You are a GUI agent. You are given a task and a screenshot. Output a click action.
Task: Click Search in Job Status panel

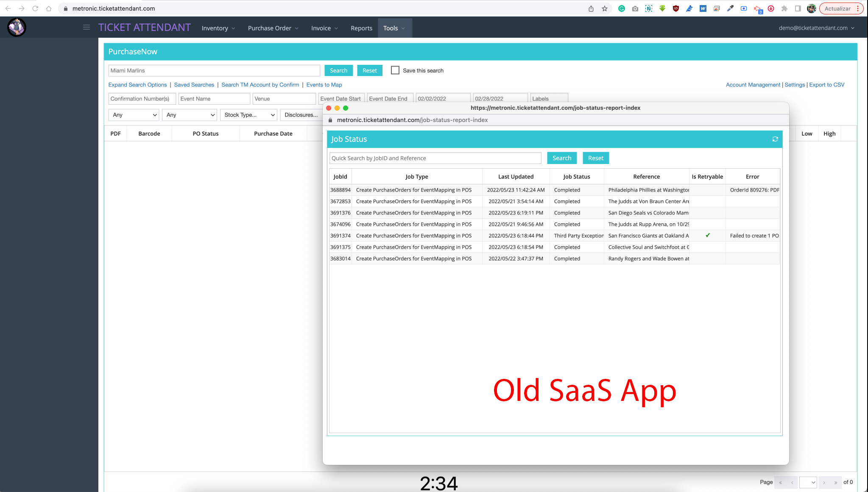point(562,158)
